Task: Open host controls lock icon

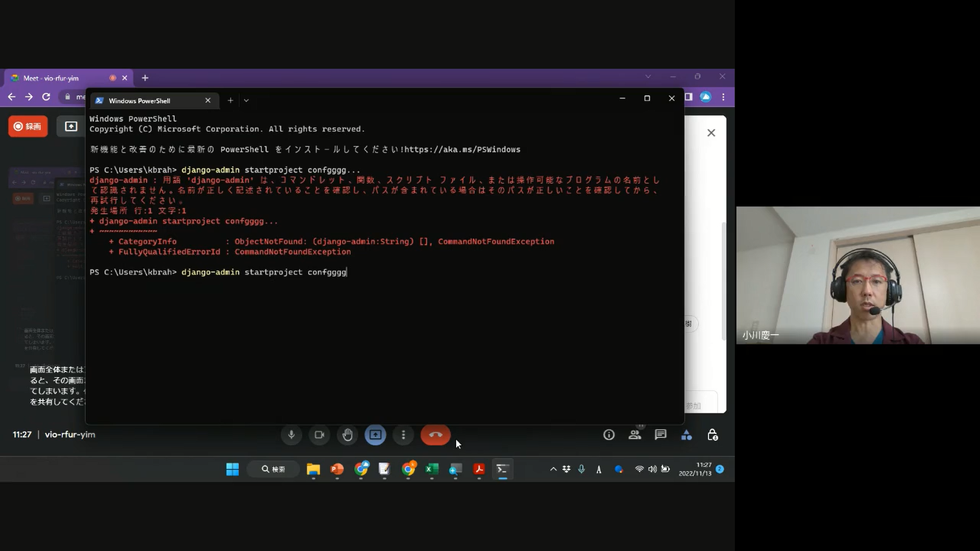Action: point(713,435)
